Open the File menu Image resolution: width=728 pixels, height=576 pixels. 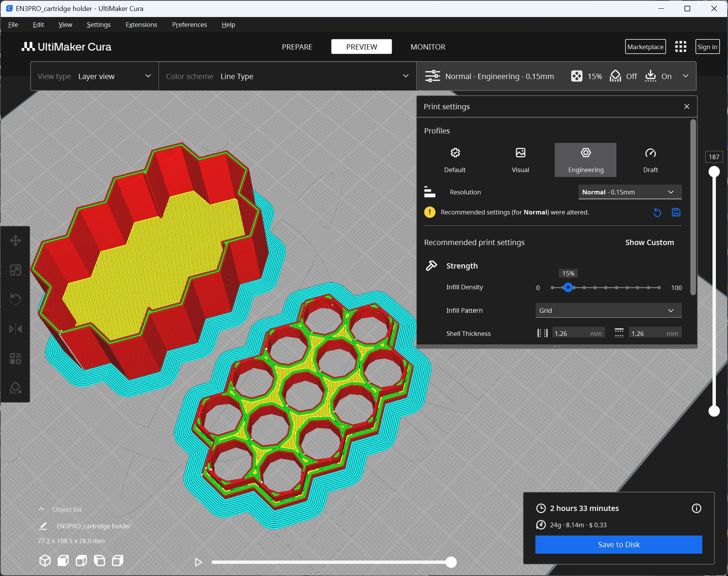coord(13,25)
